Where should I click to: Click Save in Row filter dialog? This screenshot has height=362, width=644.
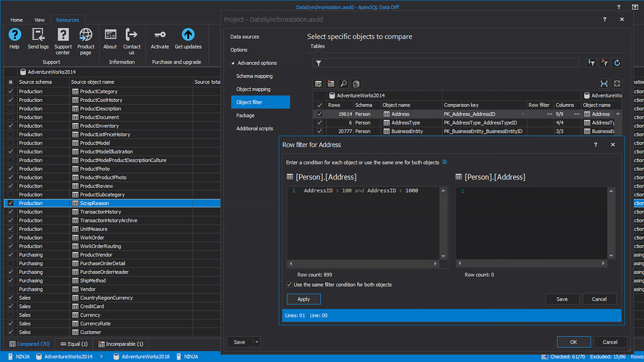click(x=562, y=299)
